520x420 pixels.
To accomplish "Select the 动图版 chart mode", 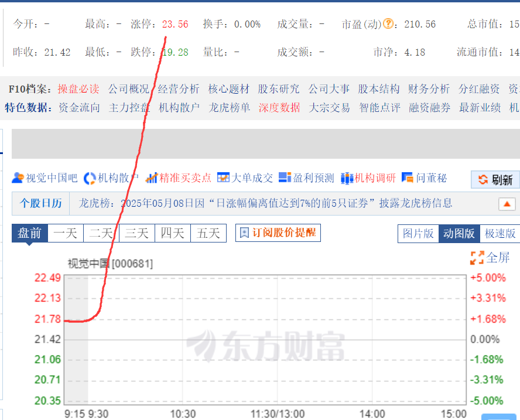I will [x=459, y=234].
